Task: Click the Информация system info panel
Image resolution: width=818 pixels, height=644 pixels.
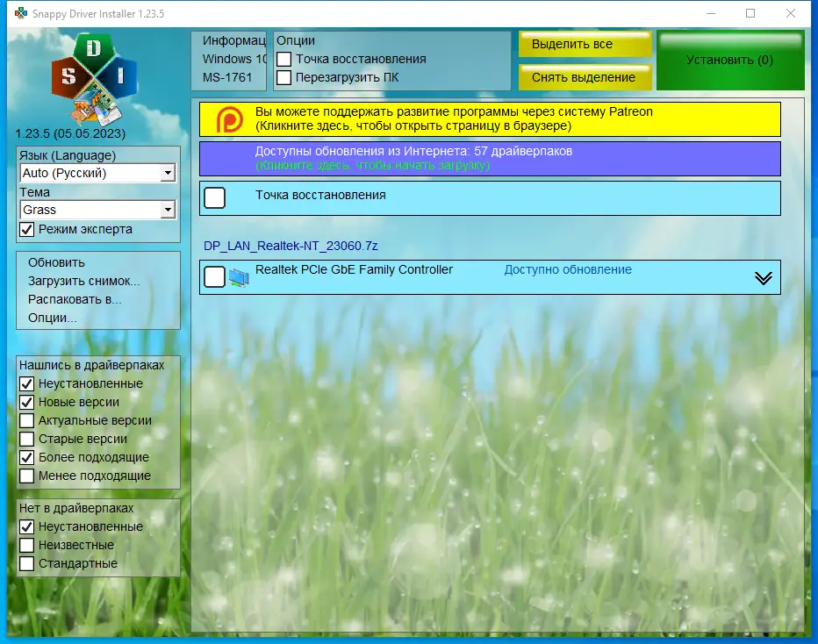Action: coord(229,61)
